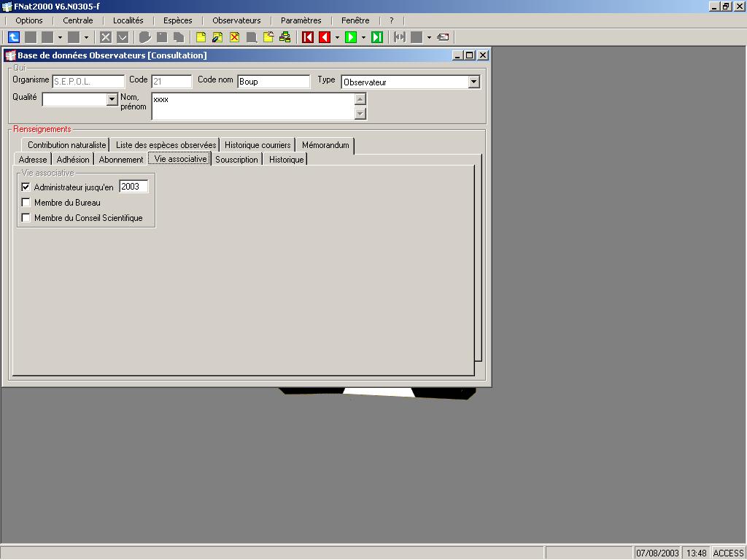Select the Adhésion tab
The height and width of the screenshot is (560, 747).
73,160
